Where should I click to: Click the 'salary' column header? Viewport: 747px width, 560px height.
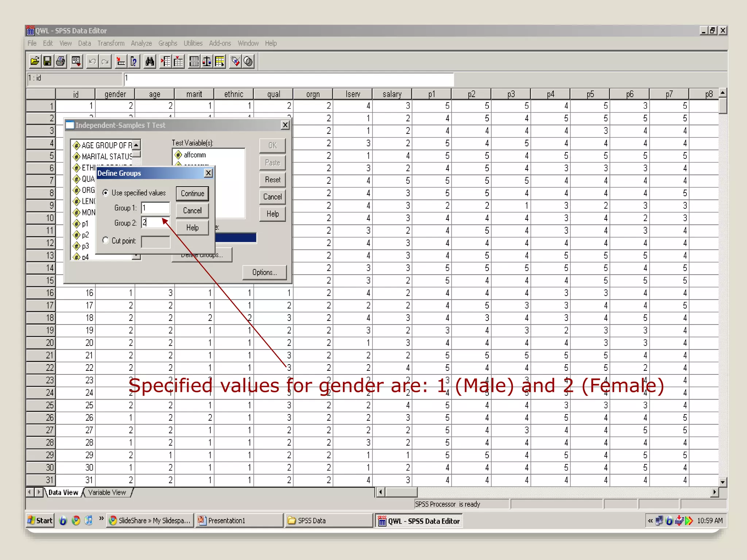[392, 94]
